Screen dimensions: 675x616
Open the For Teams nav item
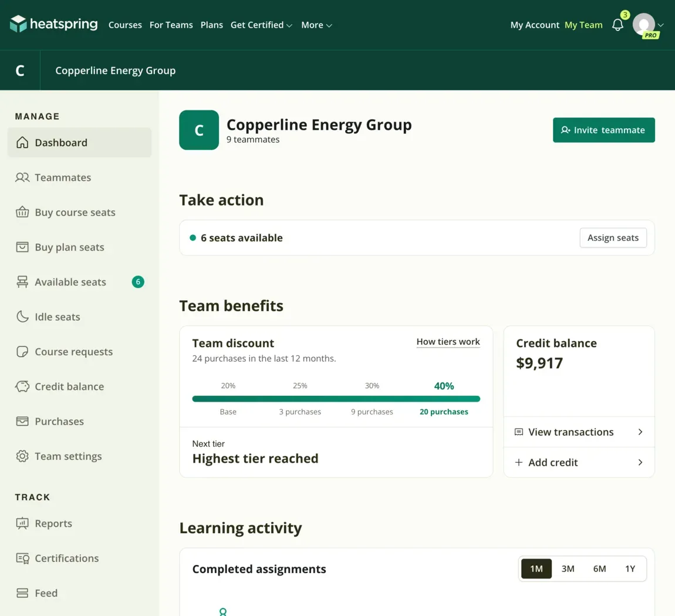tap(171, 25)
